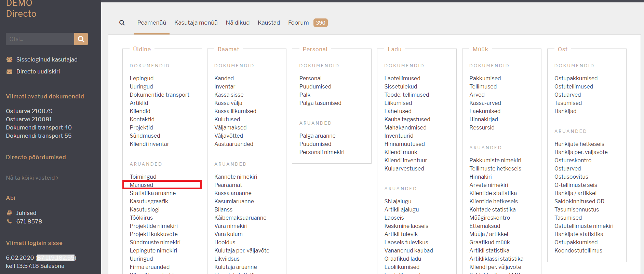Open SN ajalugu report
The image size is (644, 274).
[x=398, y=201]
